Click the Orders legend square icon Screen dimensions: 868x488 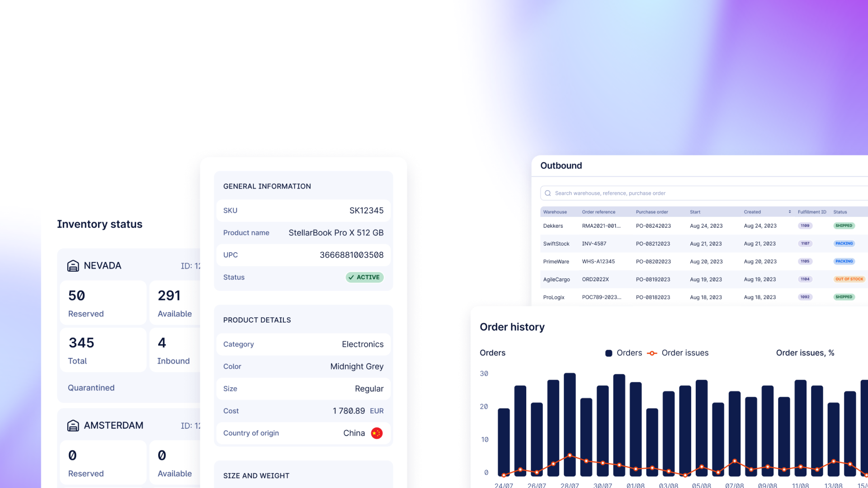tap(609, 353)
